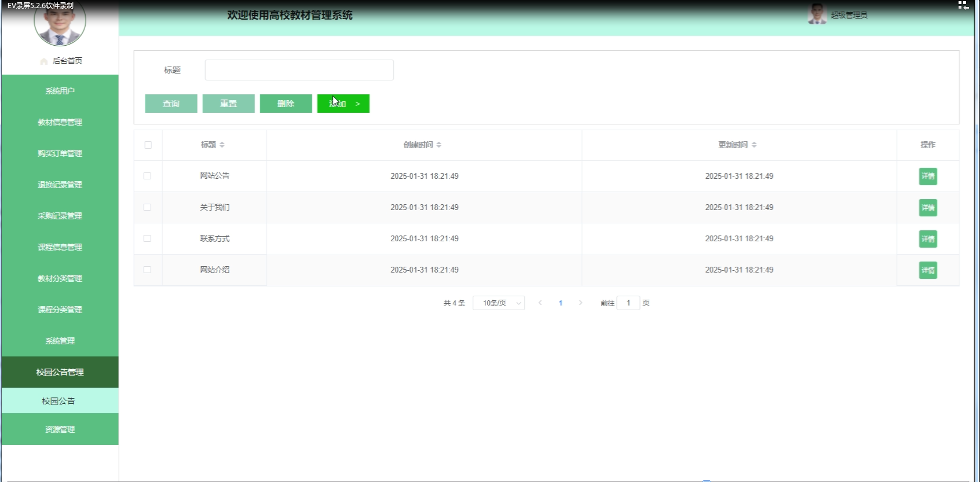
Task: Sort table by 更新时间 column arrows
Action: (x=754, y=145)
